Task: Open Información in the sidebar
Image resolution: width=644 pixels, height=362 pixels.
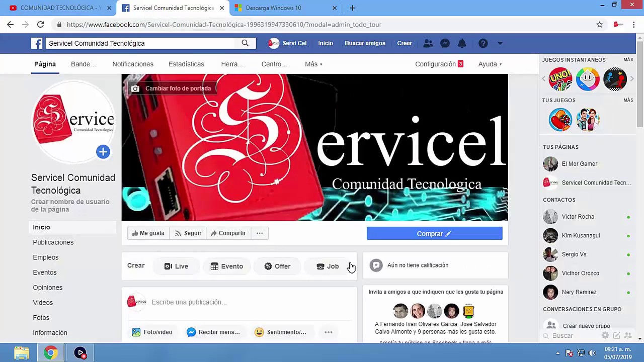Action: tap(50, 333)
